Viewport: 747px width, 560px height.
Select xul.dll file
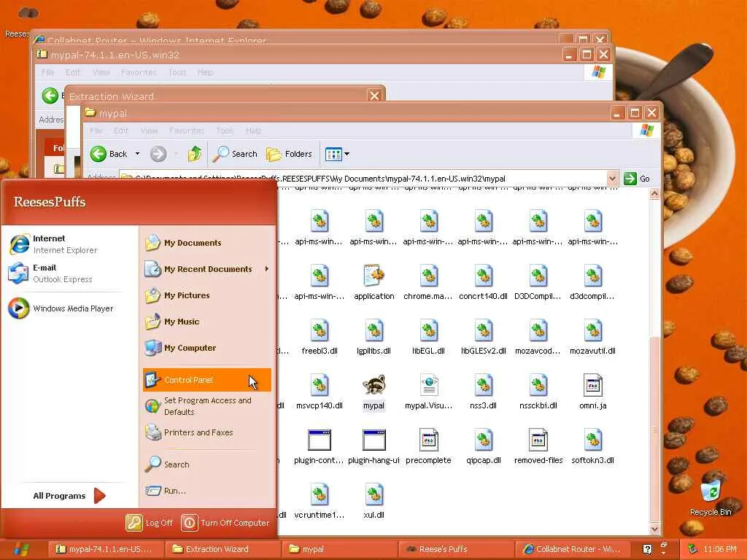(x=374, y=502)
